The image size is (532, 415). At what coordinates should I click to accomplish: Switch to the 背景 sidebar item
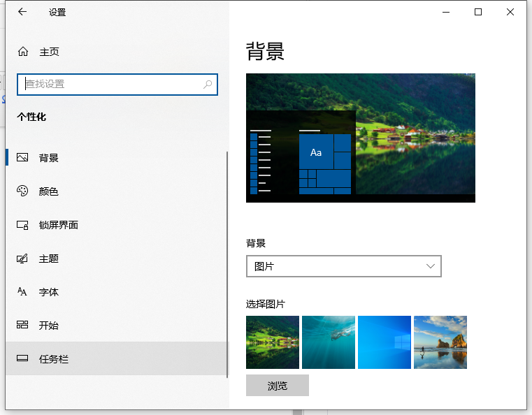[49, 158]
